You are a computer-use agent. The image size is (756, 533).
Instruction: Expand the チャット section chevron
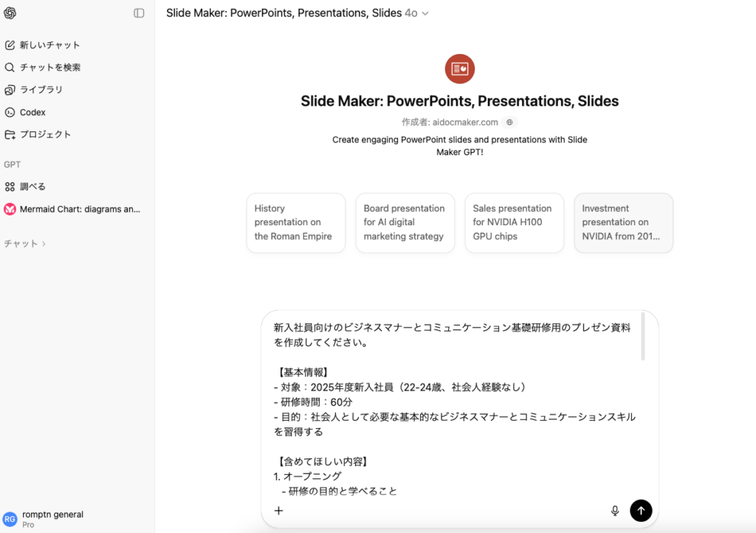44,244
